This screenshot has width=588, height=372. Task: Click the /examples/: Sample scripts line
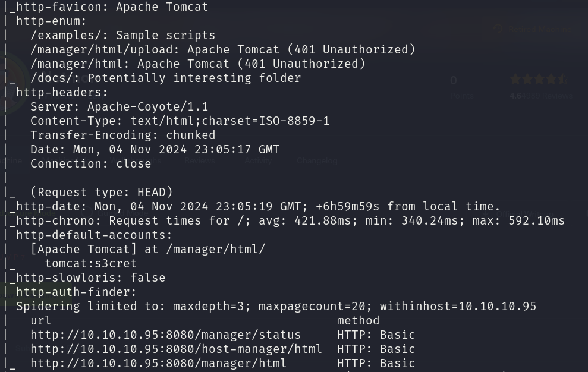(x=123, y=35)
